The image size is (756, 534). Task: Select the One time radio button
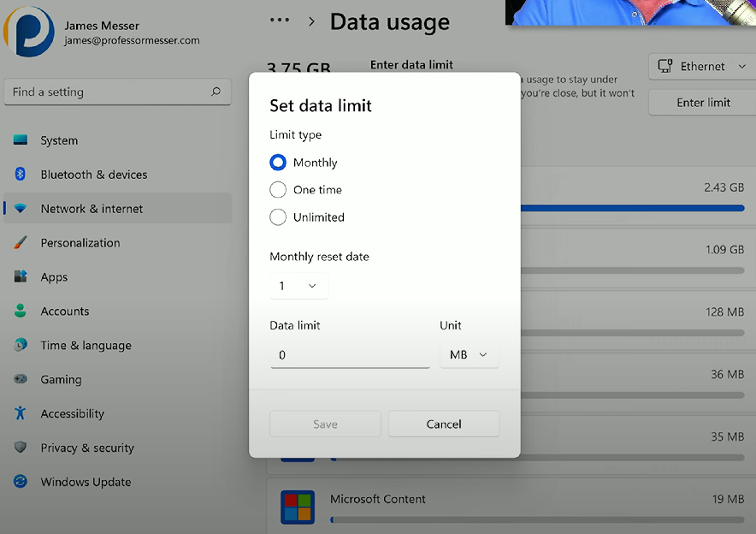point(278,190)
